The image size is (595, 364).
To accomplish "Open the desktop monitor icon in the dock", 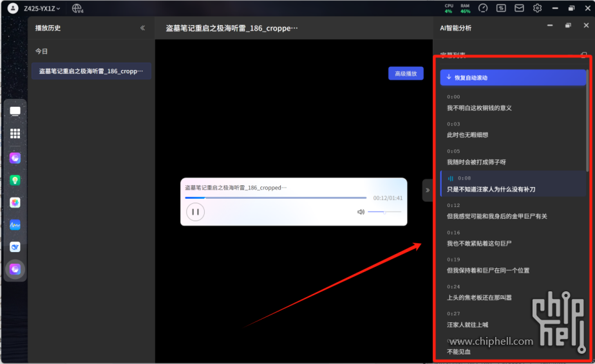I will (15, 111).
